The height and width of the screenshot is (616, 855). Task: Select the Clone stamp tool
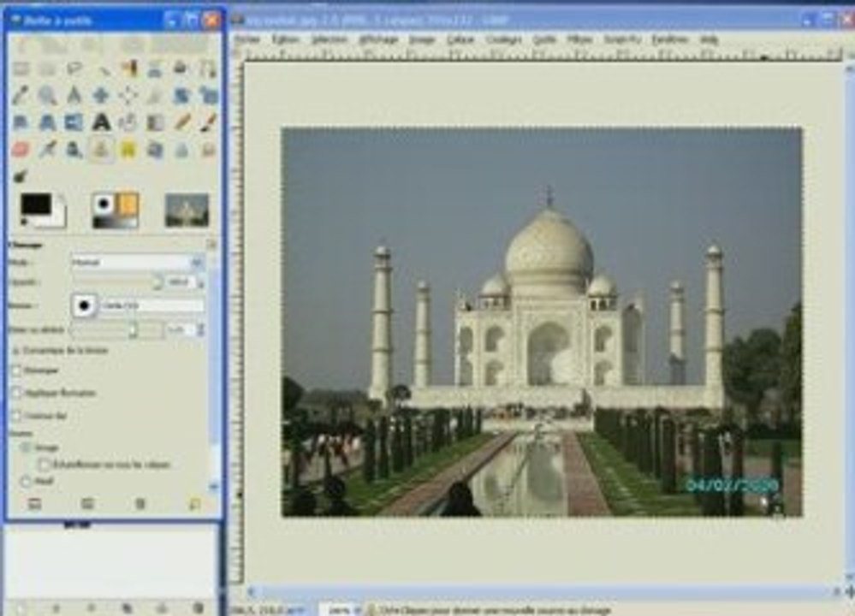102,149
